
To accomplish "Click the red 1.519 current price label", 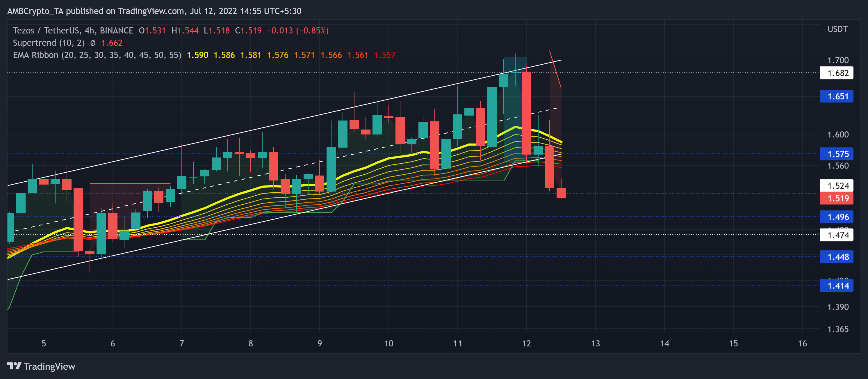I will click(x=836, y=198).
